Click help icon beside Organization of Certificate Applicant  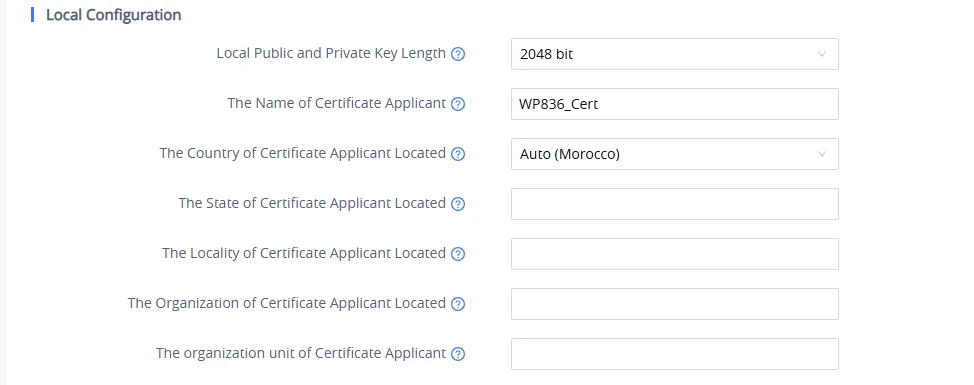458,304
